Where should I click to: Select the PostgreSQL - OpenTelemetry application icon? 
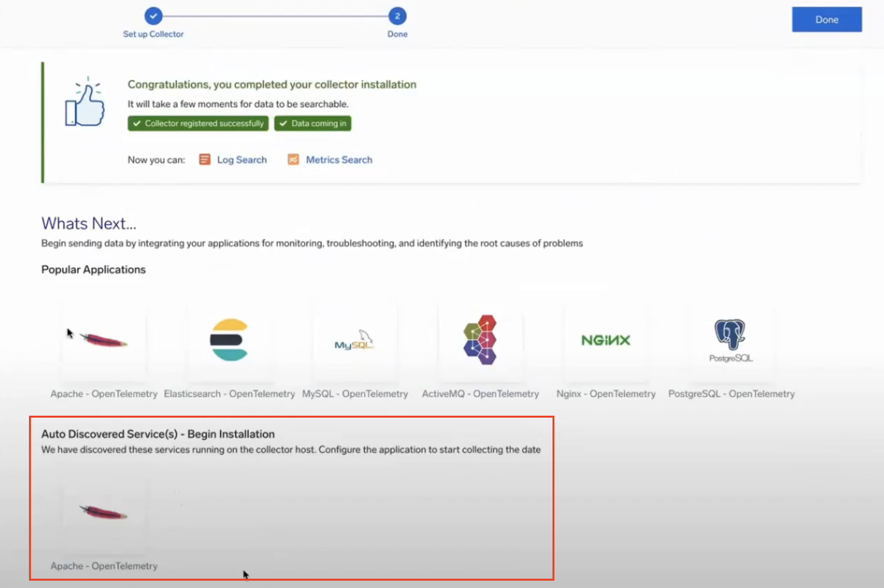tap(730, 340)
